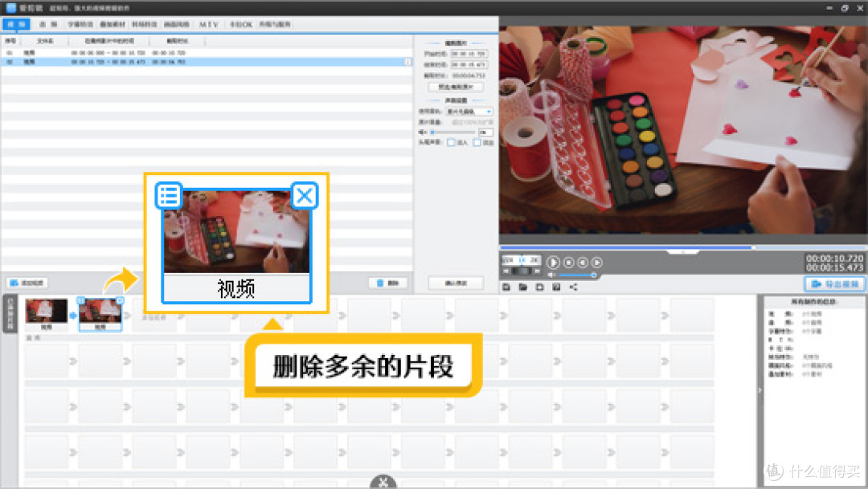This screenshot has height=489, width=868.
Task: Click the 删除 delete button
Action: click(x=387, y=283)
